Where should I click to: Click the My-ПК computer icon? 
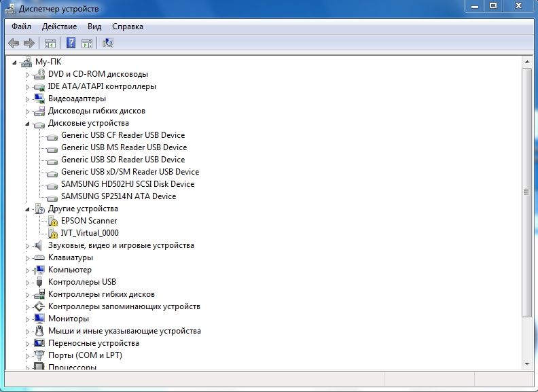(26, 62)
